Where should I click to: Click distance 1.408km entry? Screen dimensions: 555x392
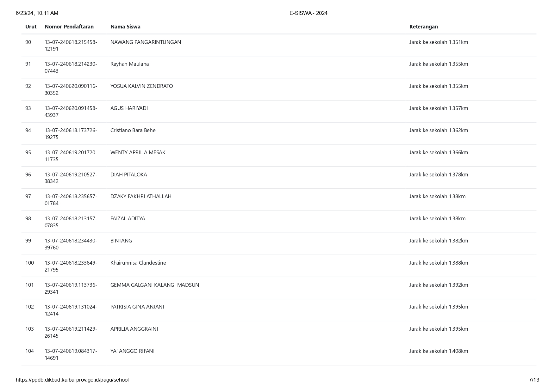(x=439, y=351)
